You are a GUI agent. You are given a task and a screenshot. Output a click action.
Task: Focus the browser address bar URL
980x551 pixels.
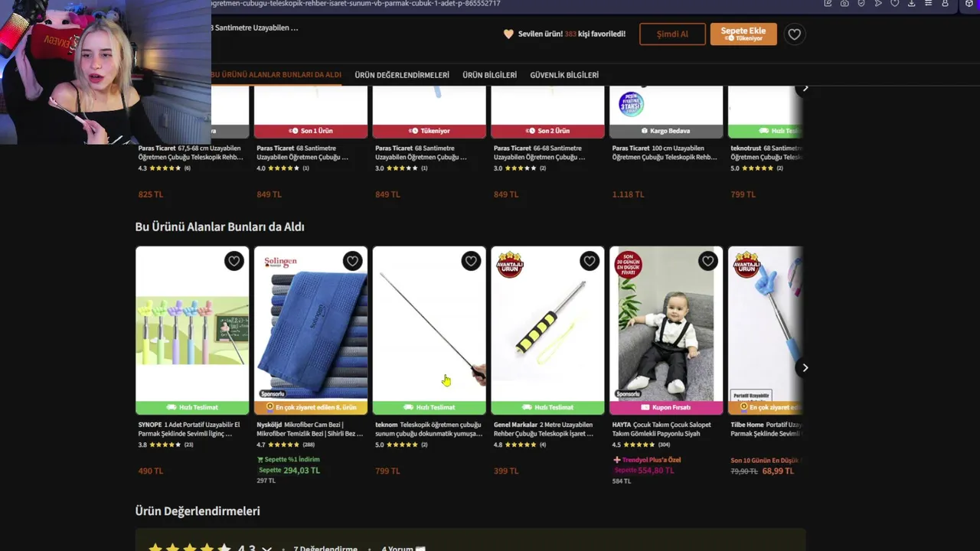(356, 4)
